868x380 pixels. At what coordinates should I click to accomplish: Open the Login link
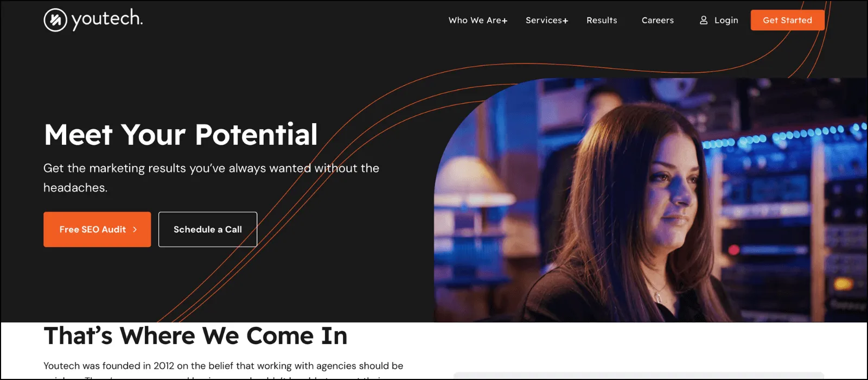[726, 20]
